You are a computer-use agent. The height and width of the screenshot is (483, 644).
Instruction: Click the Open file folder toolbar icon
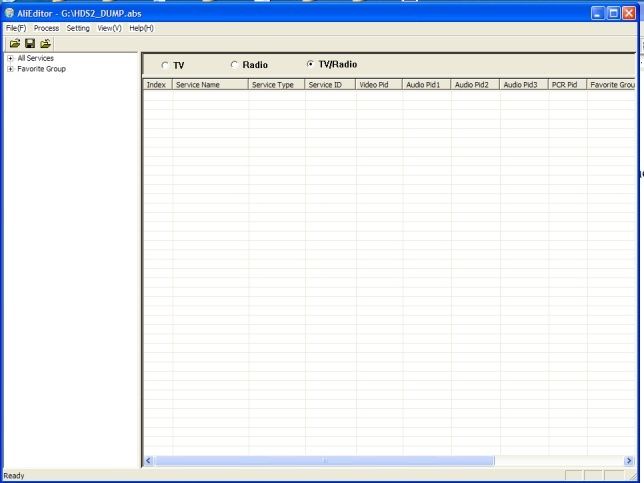coord(15,43)
